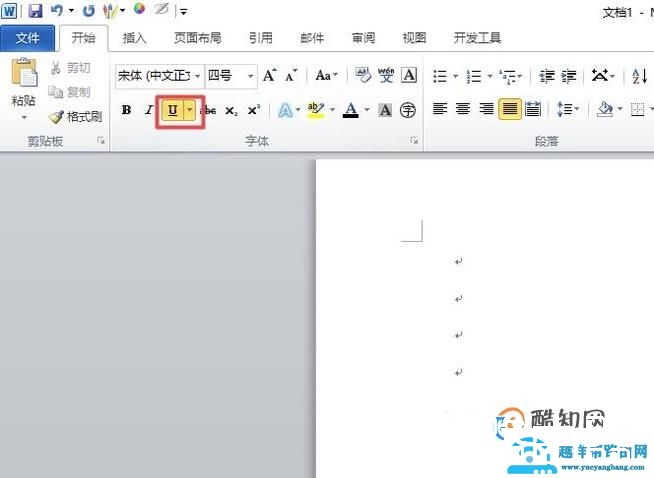The height and width of the screenshot is (478, 654).
Task: Click the Distributed alignment icon
Action: point(533,110)
